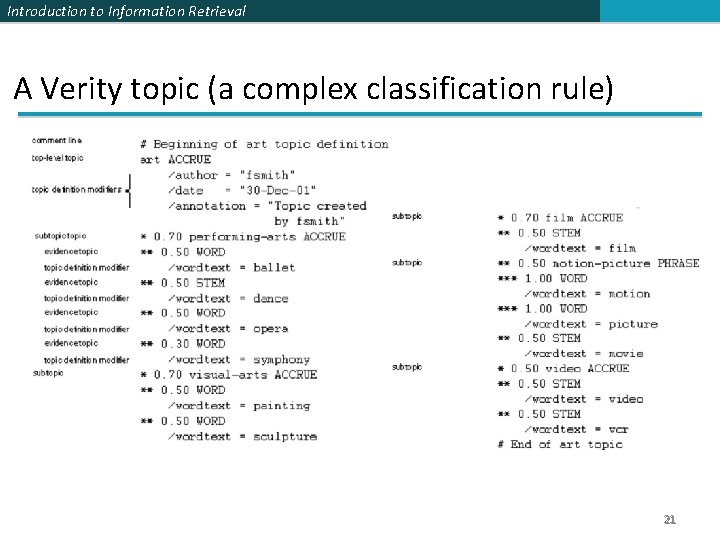
Task: Select the 'topic definition modifiers' bracket label
Action: click(77, 189)
